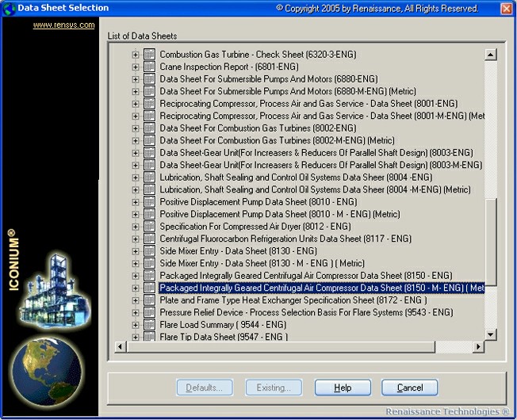Image resolution: width=517 pixels, height=420 pixels.
Task: Select Data Sheet-Gear Unit (8003-ENG) row
Action: click(x=316, y=153)
